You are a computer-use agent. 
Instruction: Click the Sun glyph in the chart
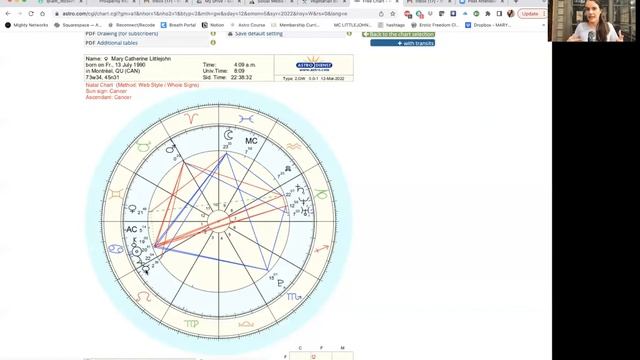136,252
